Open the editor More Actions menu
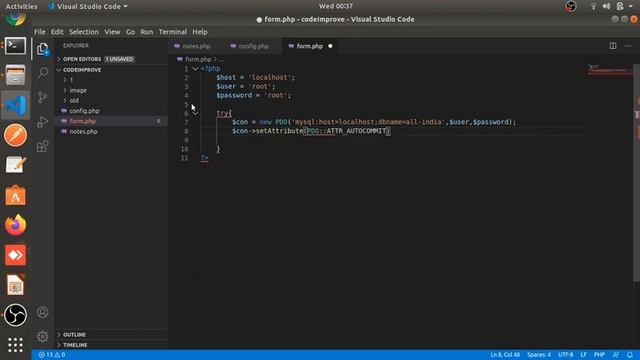 click(x=627, y=46)
